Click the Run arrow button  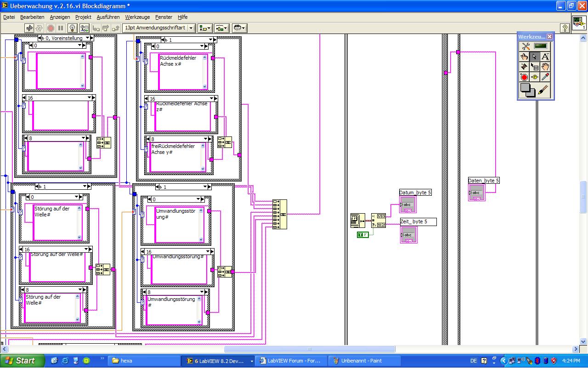pos(29,28)
